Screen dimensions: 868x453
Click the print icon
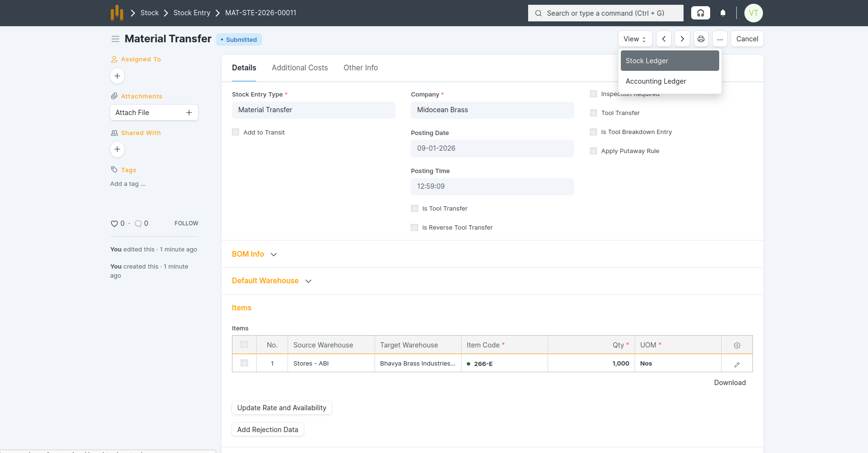[x=701, y=39]
